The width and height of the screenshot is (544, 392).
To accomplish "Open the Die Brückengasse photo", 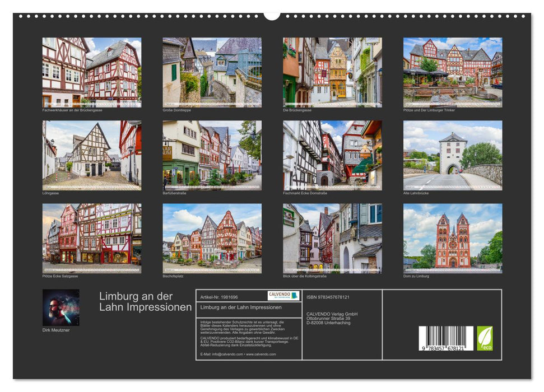I will 332,72.
